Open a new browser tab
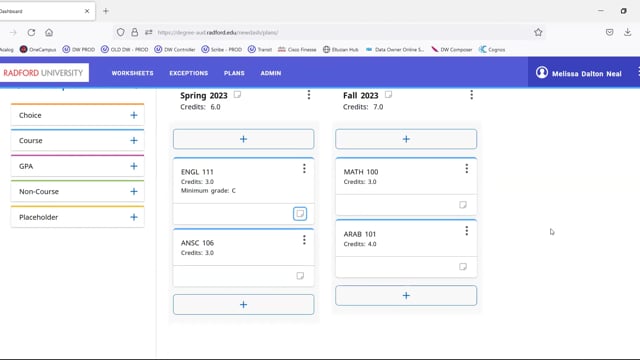Viewport: 640px width, 360px height. [x=106, y=11]
